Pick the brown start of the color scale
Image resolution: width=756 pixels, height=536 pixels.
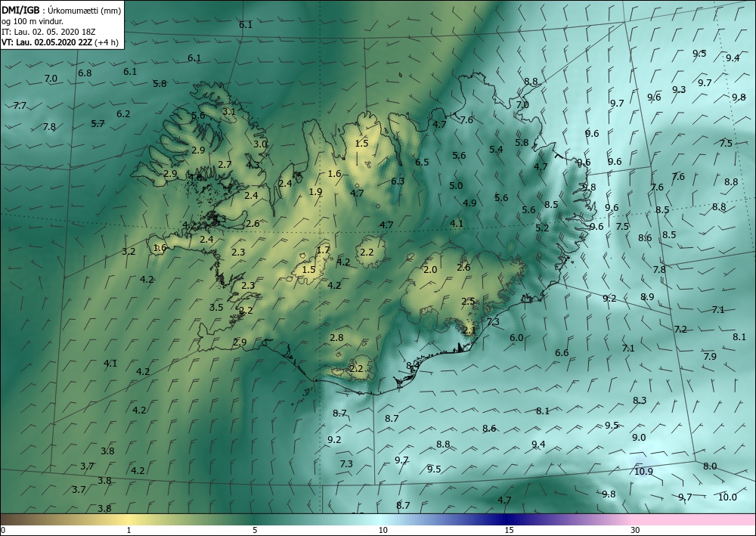14,519
